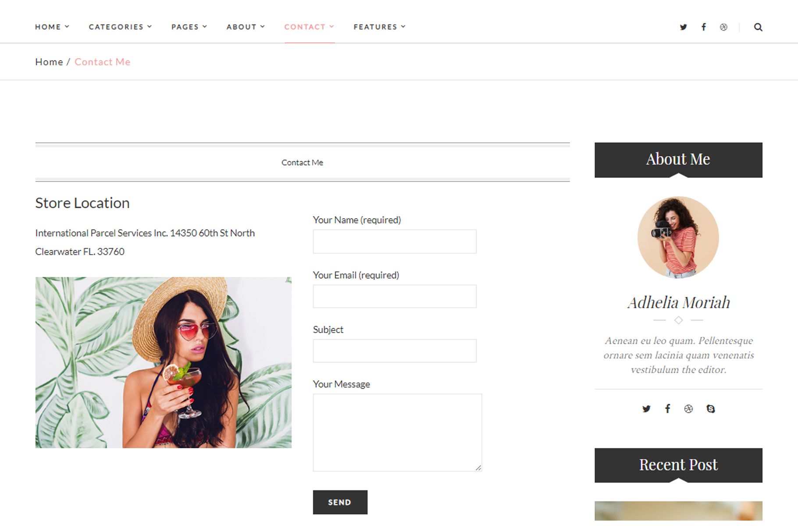
Task: Focus the Your Email input field
Action: tap(395, 296)
